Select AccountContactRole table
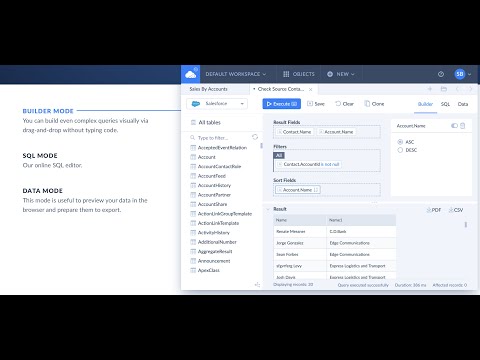This screenshot has width=480, height=360. (x=219, y=166)
